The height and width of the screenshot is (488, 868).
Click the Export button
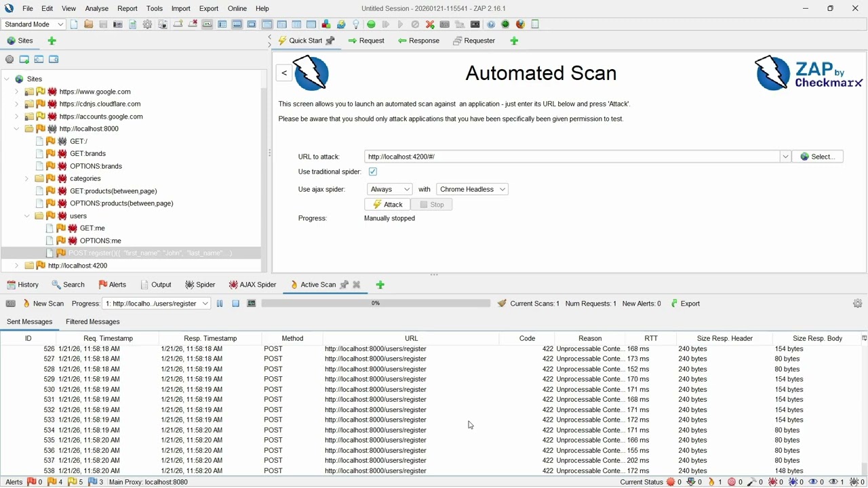pyautogui.click(x=685, y=304)
